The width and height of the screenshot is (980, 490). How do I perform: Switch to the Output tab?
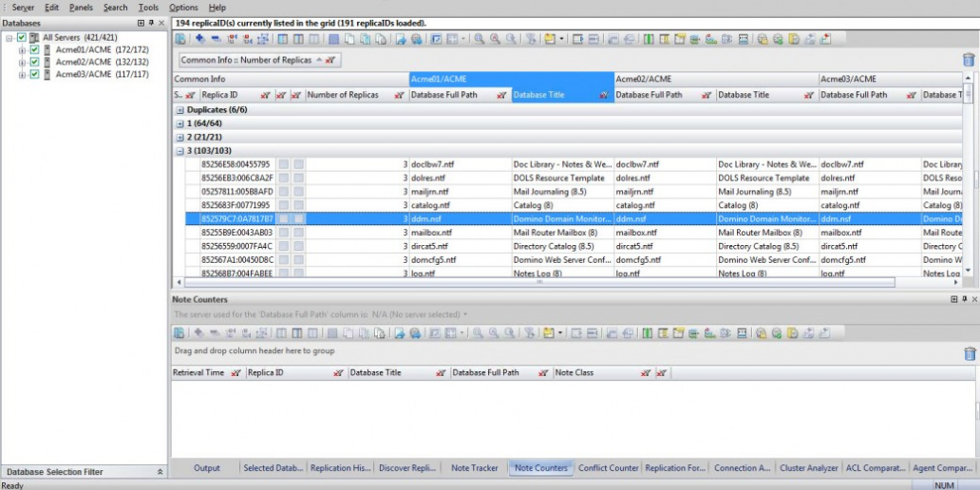(x=207, y=467)
